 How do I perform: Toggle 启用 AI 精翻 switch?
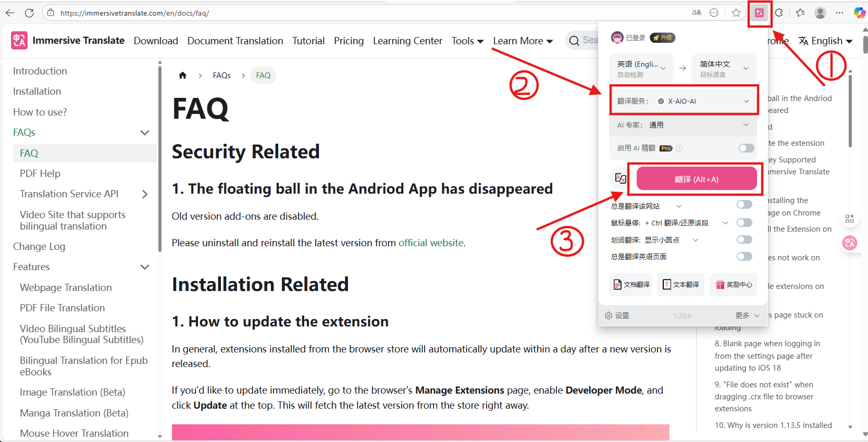point(746,148)
